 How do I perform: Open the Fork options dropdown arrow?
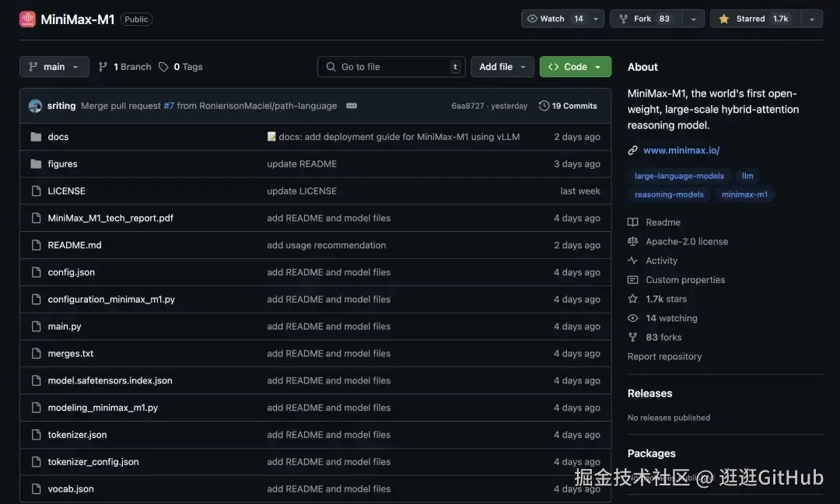(x=693, y=19)
